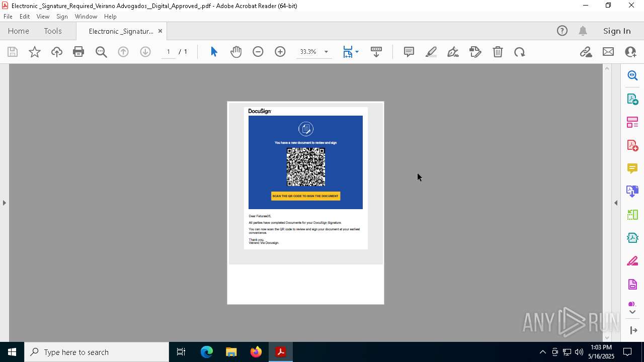Viewport: 644px width, 362px height.
Task: Click the QR code in the document
Action: 305,167
